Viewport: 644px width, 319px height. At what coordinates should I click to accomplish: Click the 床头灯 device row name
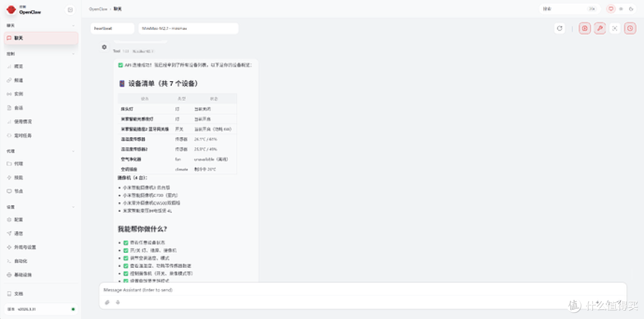126,109
